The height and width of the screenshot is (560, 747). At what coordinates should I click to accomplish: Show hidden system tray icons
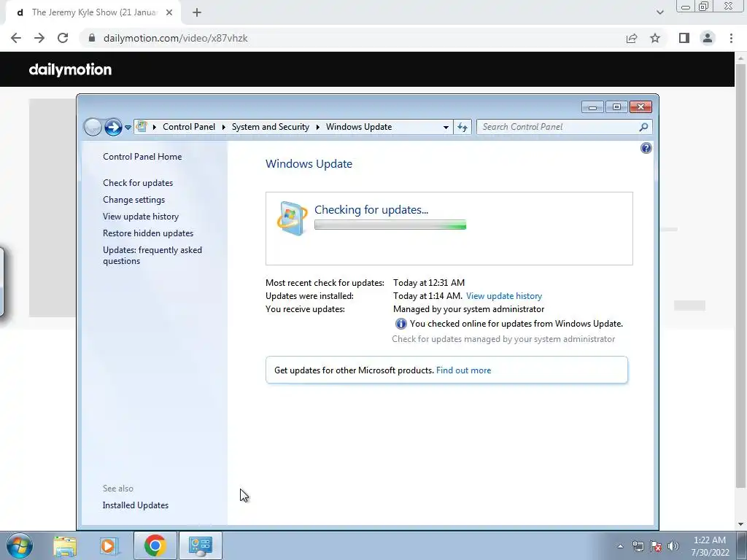620,546
